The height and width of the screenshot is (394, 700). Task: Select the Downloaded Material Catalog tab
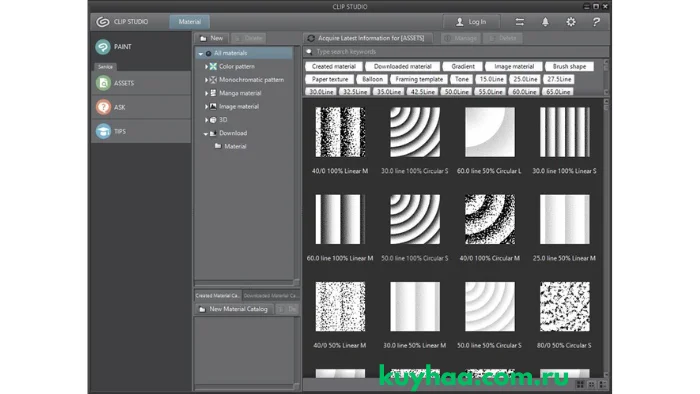(x=270, y=295)
